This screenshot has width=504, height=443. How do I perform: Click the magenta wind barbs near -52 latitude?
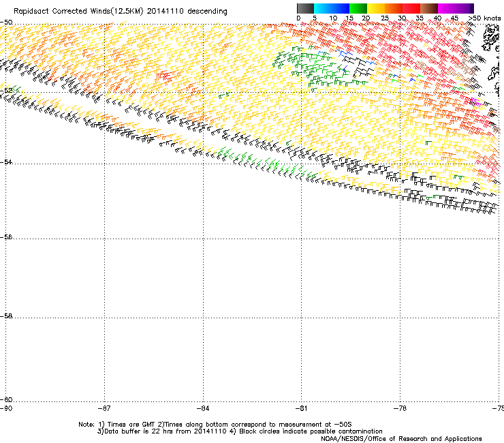point(475,102)
